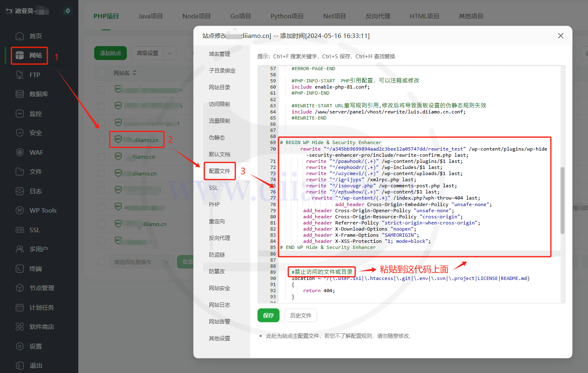Image resolution: width=588 pixels, height=373 pixels.
Task: Click the 历史文件 button
Action: 301,315
